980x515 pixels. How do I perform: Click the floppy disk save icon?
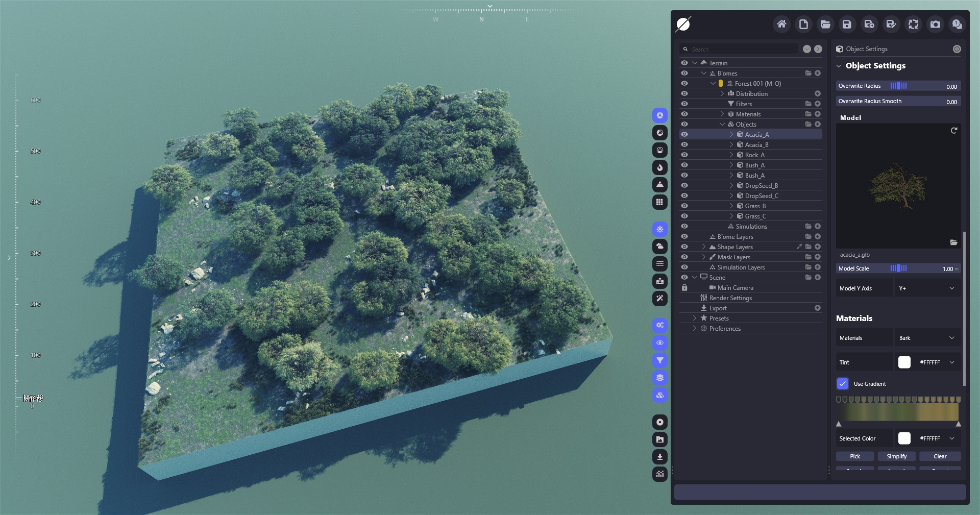[847, 24]
